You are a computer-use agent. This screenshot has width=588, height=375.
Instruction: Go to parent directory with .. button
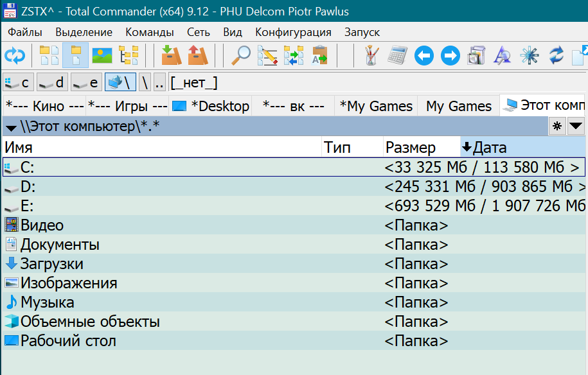[x=159, y=82]
